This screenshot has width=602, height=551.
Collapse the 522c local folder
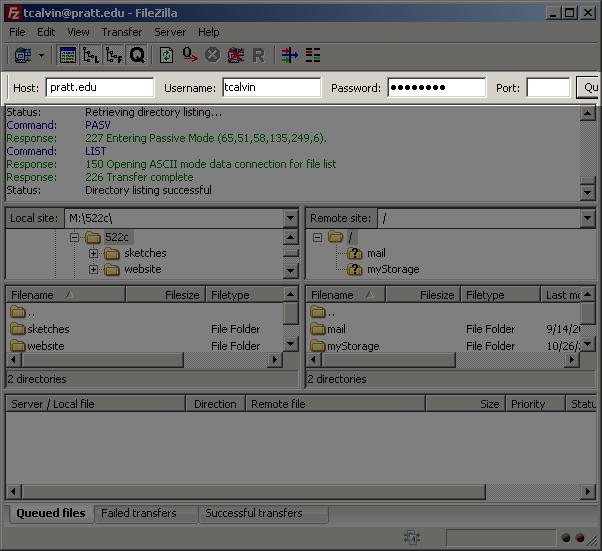(x=74, y=237)
